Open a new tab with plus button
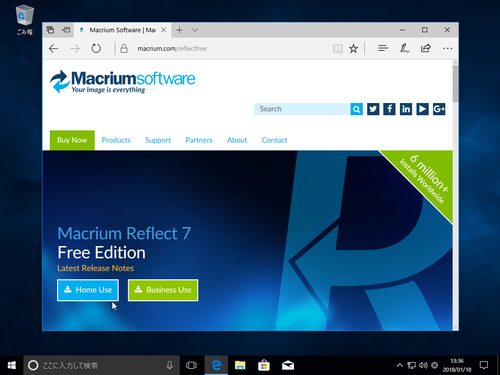 point(179,30)
